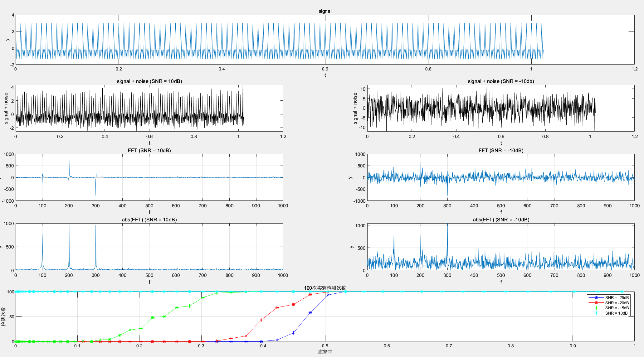Viewport: 644px width, 357px height.
Task: Select the "abs(FFT) (SNR = 10dB)" title
Action: click(149, 220)
